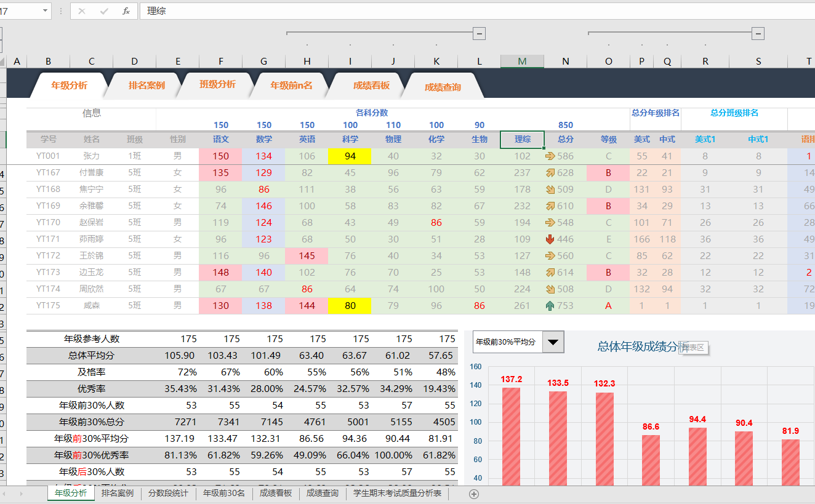
Task: Select the 英语 header cell
Action: [307, 140]
